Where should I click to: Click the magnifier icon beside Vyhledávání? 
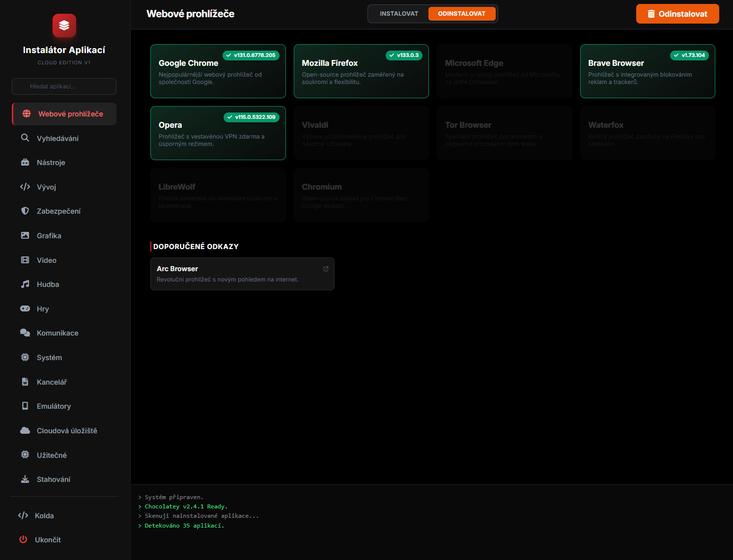coord(25,138)
